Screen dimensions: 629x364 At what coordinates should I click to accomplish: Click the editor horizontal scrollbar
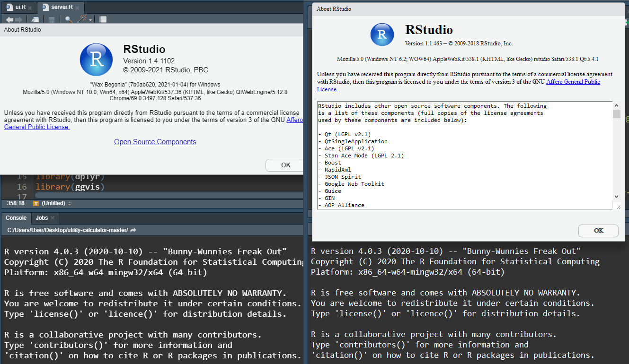[x=169, y=195]
